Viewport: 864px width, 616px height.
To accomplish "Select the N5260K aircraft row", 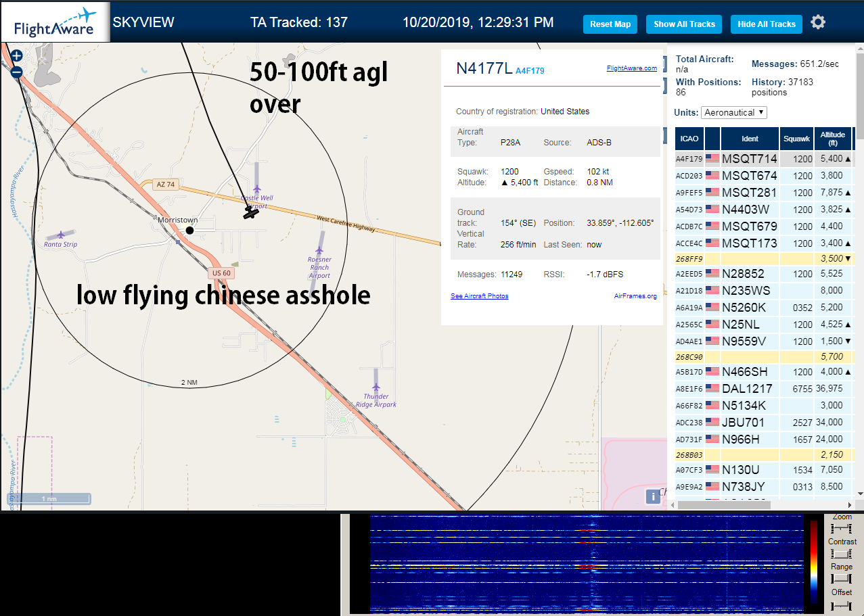I will (764, 307).
